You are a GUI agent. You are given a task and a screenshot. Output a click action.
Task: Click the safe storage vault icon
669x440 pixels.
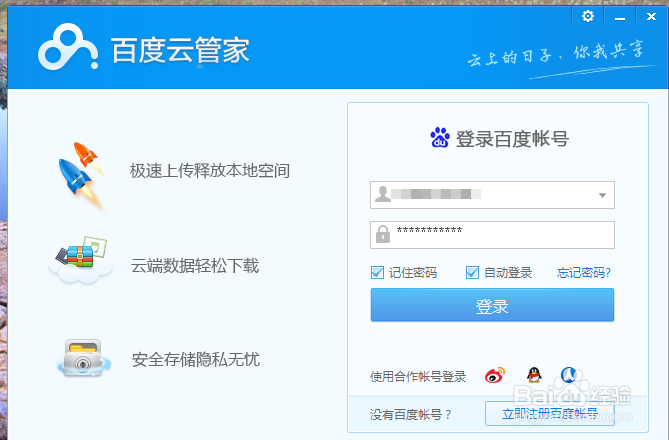coord(84,358)
